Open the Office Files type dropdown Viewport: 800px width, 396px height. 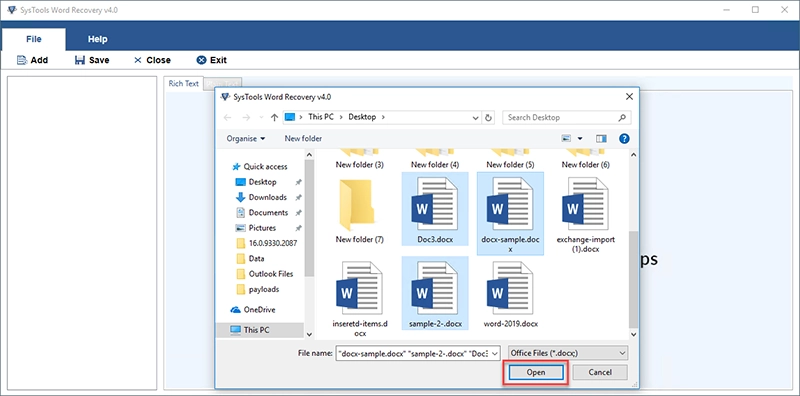tap(568, 353)
